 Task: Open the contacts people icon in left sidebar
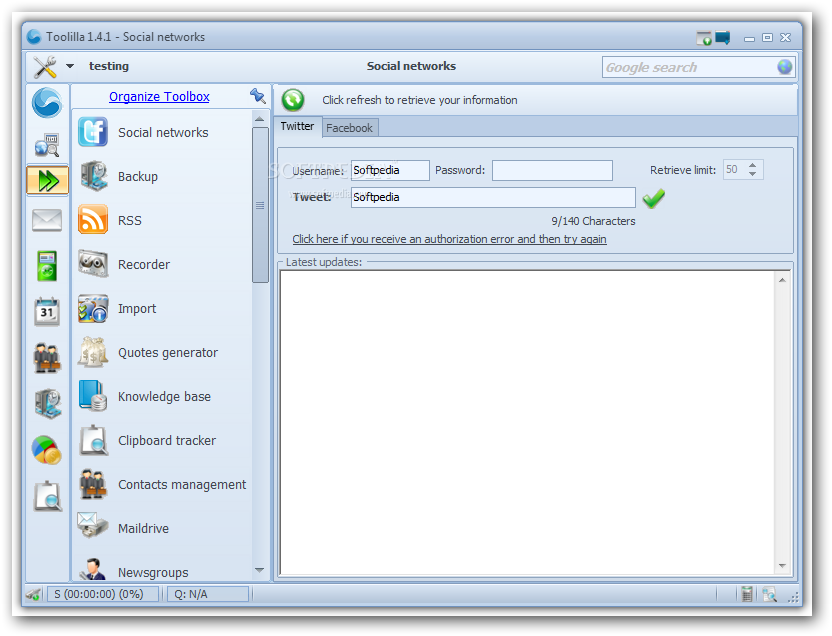(47, 358)
